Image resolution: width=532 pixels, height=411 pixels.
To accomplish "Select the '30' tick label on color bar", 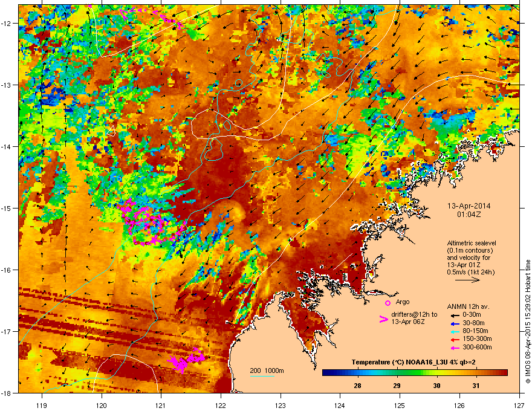I will [x=436, y=386].
